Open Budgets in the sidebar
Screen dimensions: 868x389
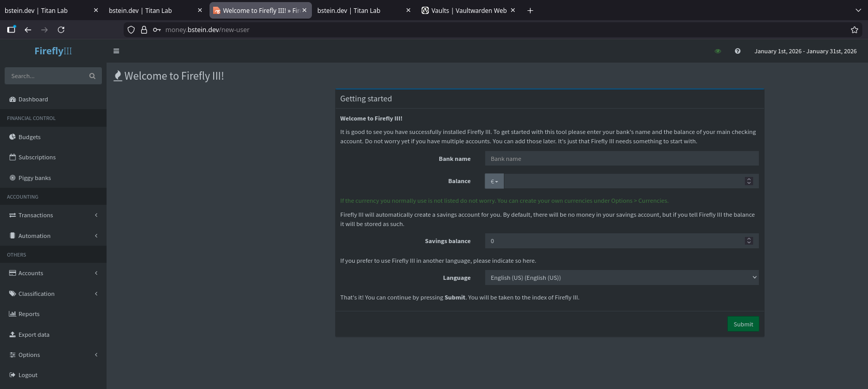point(29,137)
